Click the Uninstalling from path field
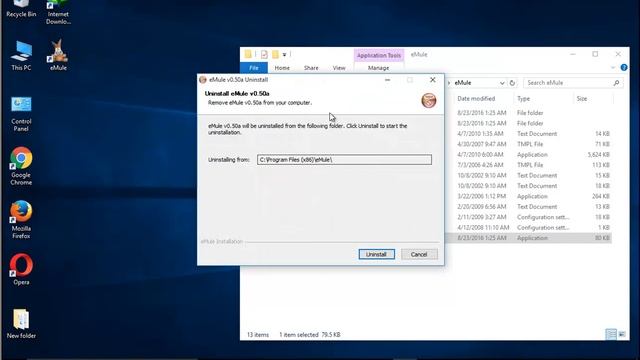The height and width of the screenshot is (360, 640). tap(344, 160)
